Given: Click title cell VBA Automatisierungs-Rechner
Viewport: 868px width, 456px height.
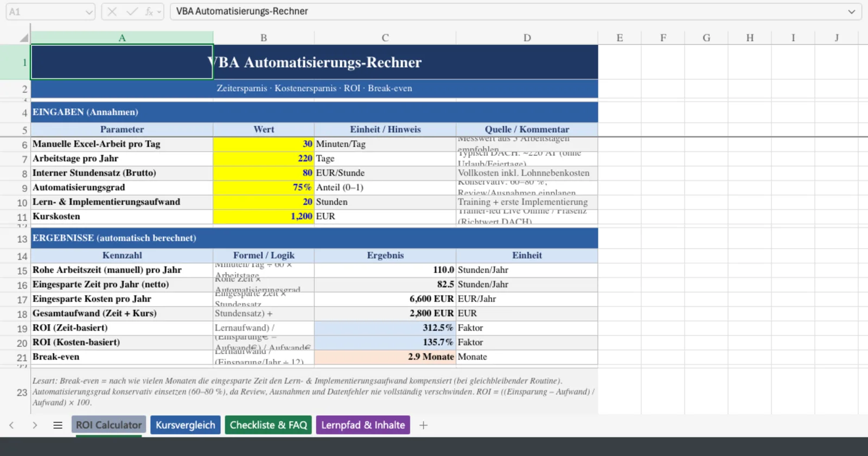Looking at the screenshot, I should point(315,62).
